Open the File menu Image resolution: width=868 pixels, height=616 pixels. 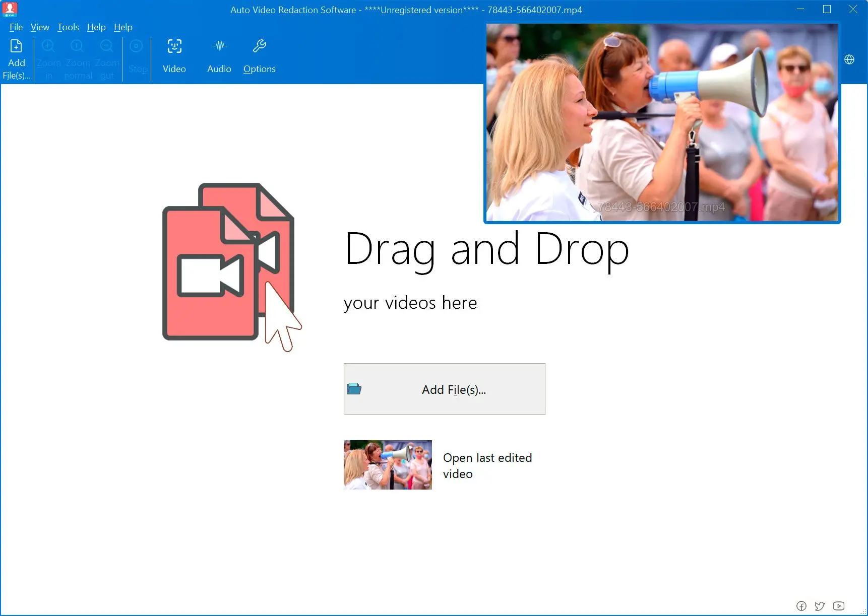click(16, 27)
